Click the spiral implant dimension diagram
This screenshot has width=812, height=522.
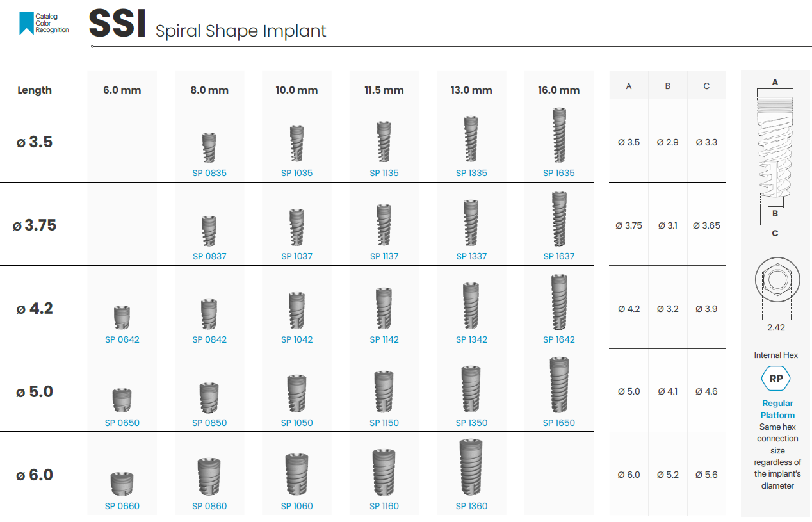[775, 154]
